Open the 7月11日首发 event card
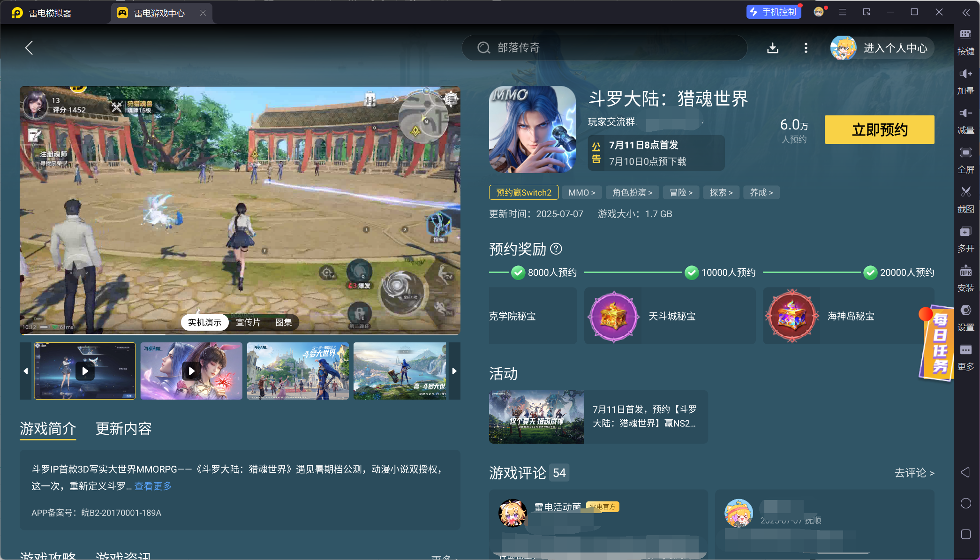The width and height of the screenshot is (980, 560). (x=598, y=417)
